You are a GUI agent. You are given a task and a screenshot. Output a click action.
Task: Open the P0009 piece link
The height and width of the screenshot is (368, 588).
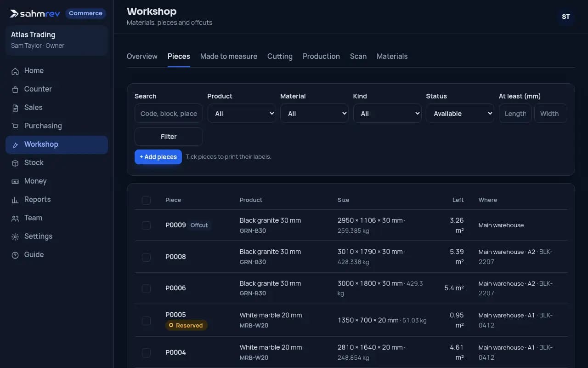175,225
